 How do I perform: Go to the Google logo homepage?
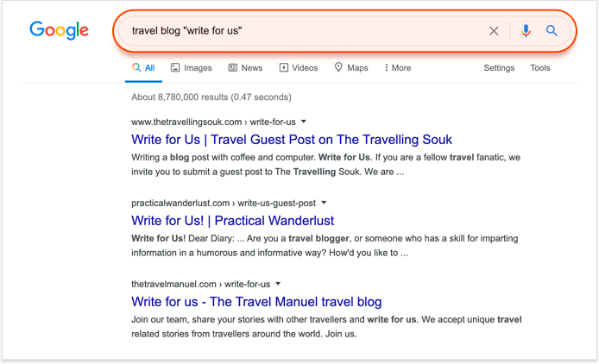pyautogui.click(x=60, y=30)
